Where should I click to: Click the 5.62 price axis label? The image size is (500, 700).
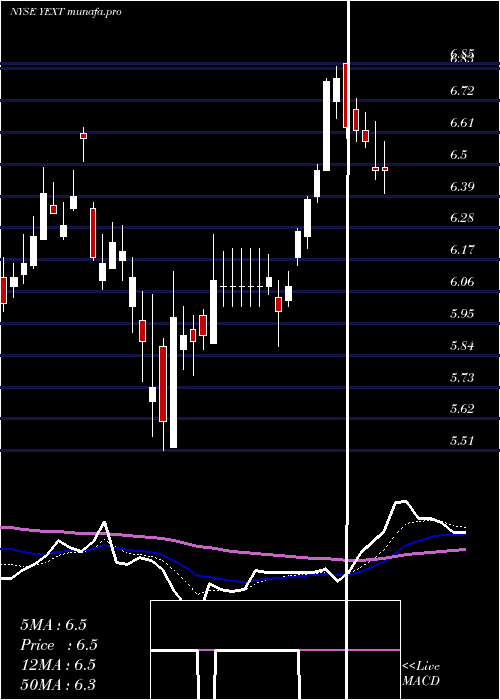click(462, 409)
